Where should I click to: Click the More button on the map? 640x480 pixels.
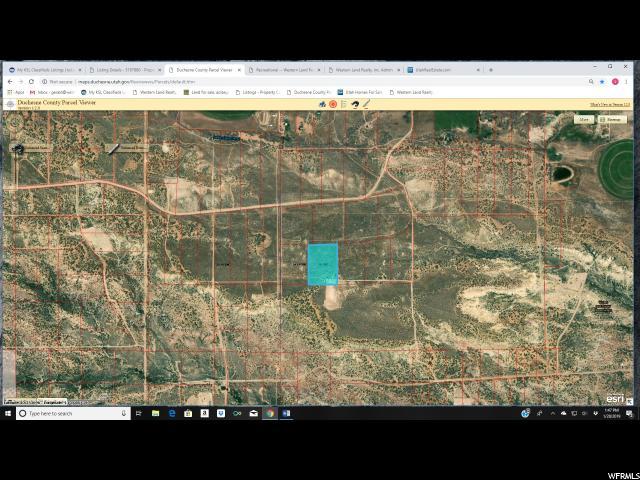584,120
